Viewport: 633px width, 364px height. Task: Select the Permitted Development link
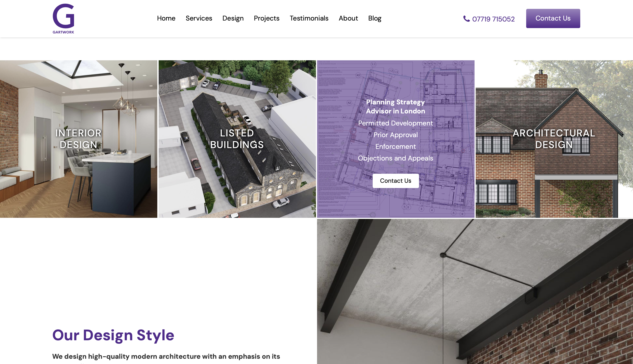pos(396,123)
